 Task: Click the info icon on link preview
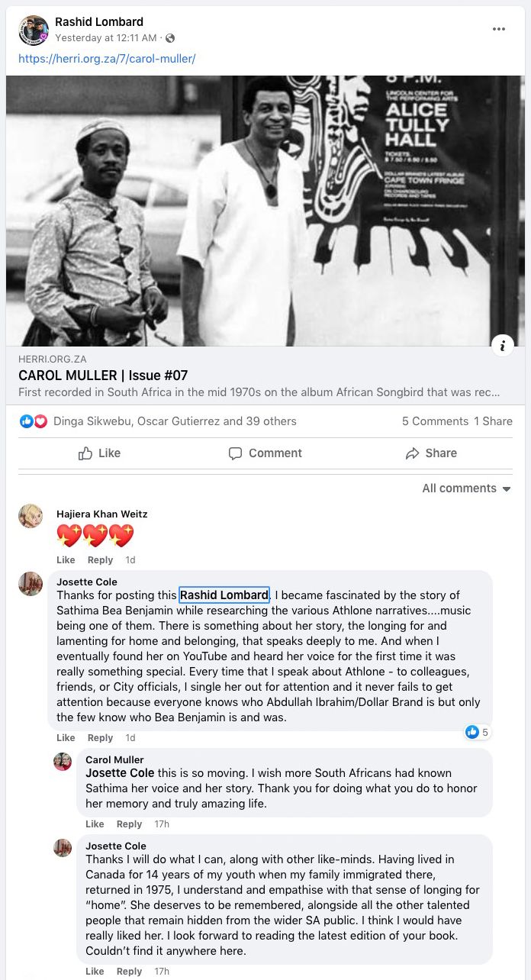pyautogui.click(x=502, y=346)
